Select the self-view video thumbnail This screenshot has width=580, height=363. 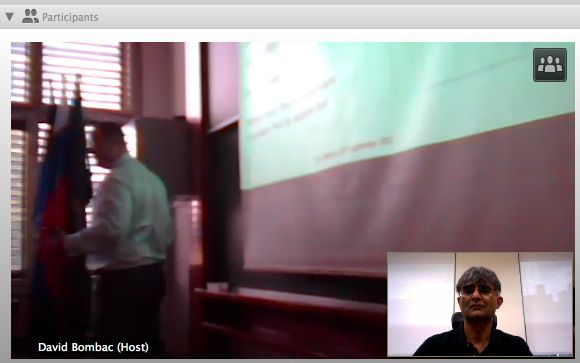point(480,304)
